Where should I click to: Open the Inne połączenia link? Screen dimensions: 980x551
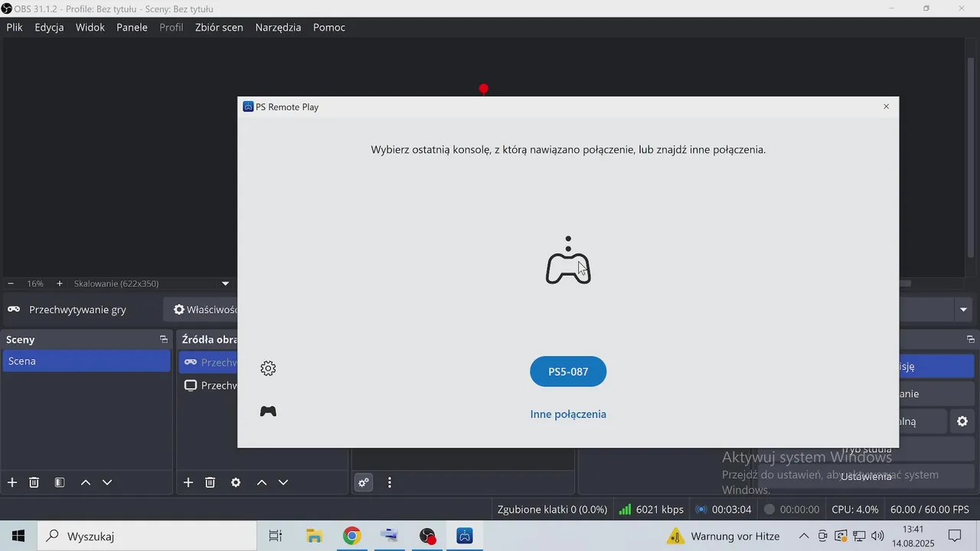pyautogui.click(x=568, y=414)
